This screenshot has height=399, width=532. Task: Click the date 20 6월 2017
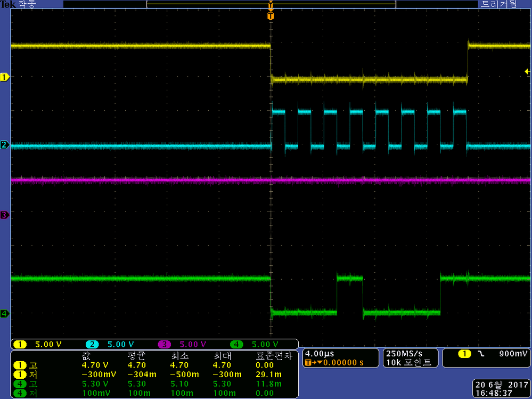click(501, 385)
